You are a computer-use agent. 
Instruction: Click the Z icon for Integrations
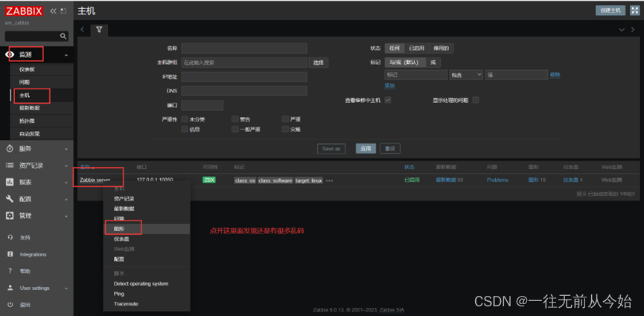[10, 254]
